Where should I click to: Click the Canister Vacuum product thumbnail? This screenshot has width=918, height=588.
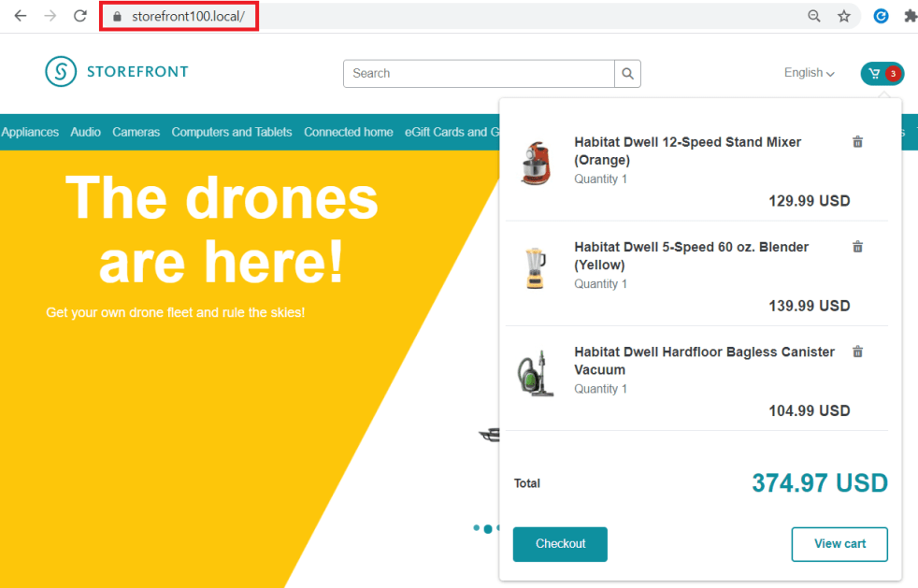(x=536, y=374)
